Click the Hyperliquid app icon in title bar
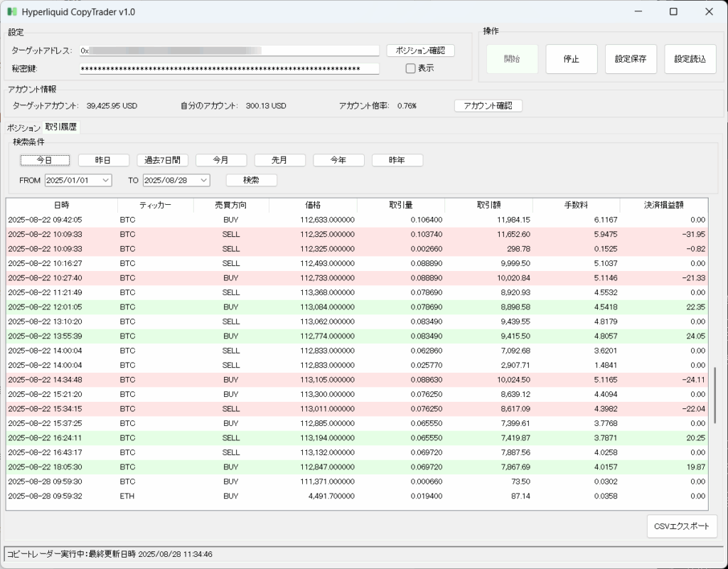 click(x=12, y=11)
